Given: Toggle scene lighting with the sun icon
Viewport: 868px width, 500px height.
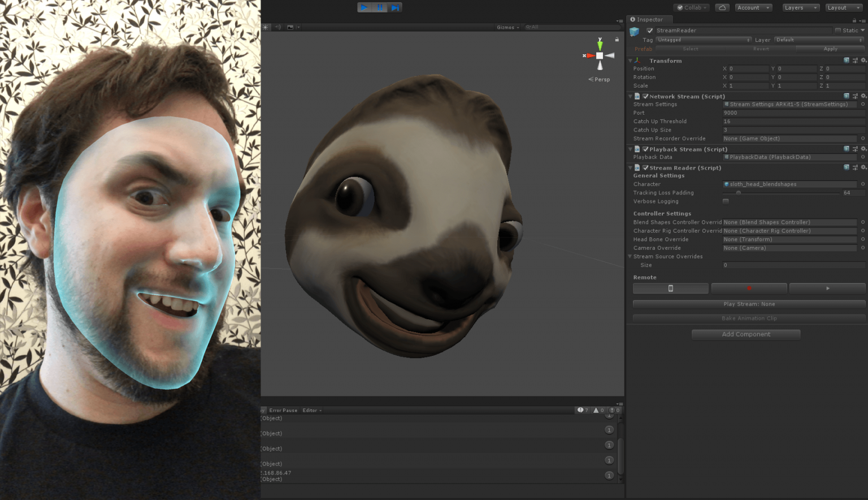Looking at the screenshot, I should (x=265, y=27).
